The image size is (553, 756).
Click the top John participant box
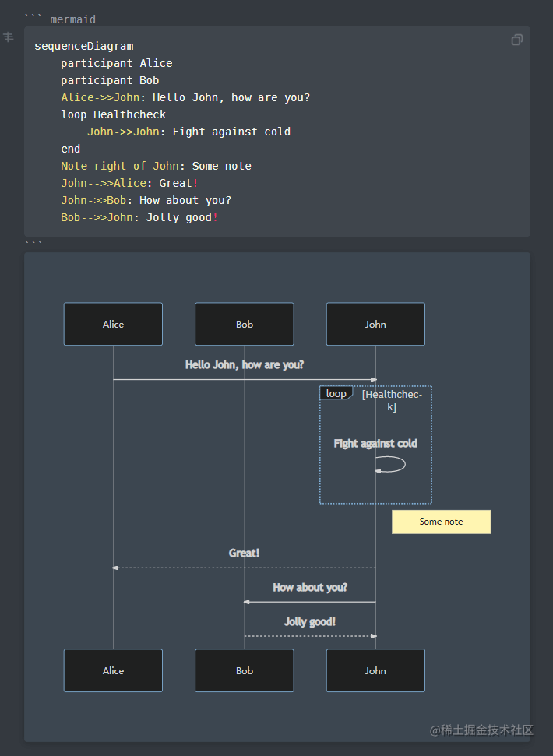(375, 324)
